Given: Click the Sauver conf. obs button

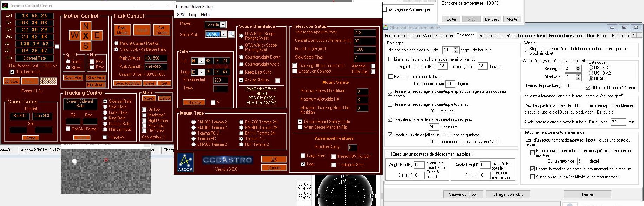Looking at the screenshot, I should pos(463,194).
